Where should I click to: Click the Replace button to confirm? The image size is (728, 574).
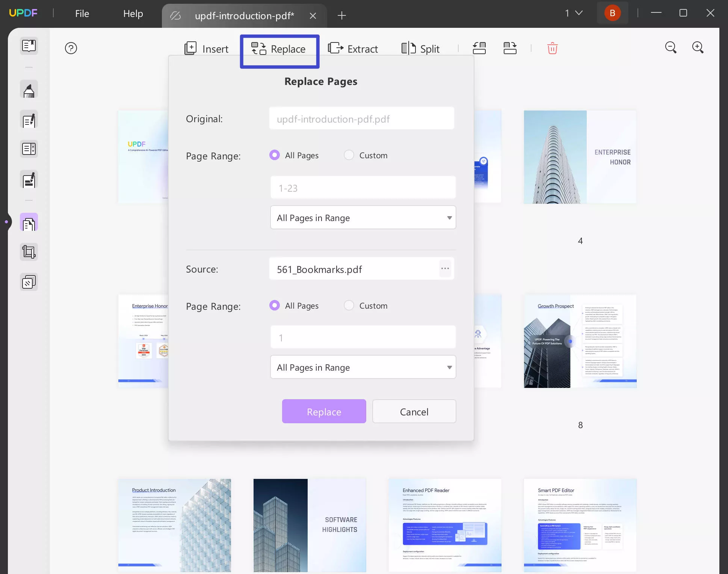pyautogui.click(x=324, y=412)
